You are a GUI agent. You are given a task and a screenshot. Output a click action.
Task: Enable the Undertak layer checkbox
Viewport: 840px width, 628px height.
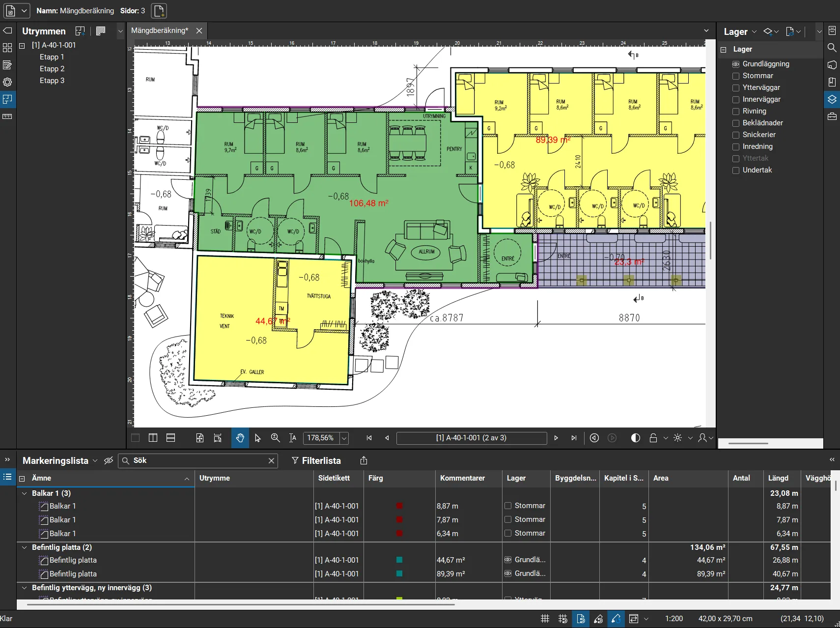[x=736, y=170]
